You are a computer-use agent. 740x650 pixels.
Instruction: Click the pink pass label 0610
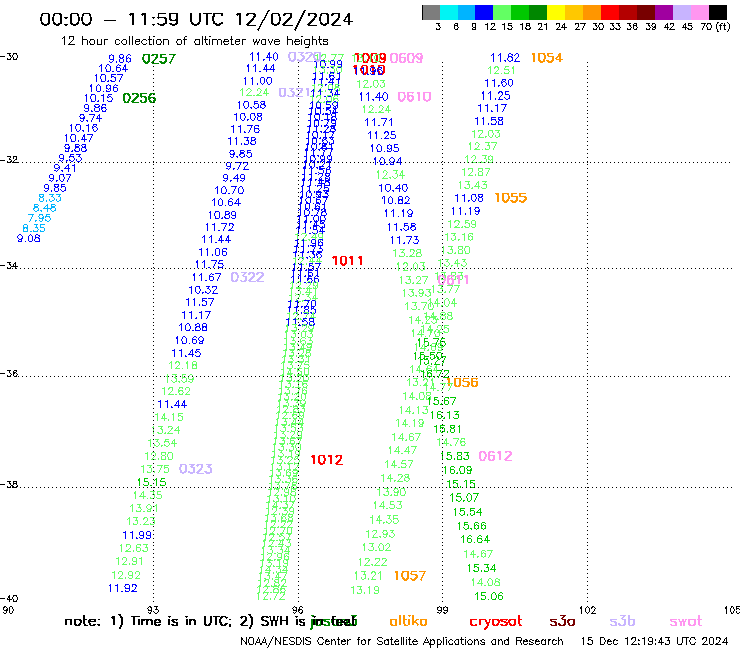tap(414, 97)
